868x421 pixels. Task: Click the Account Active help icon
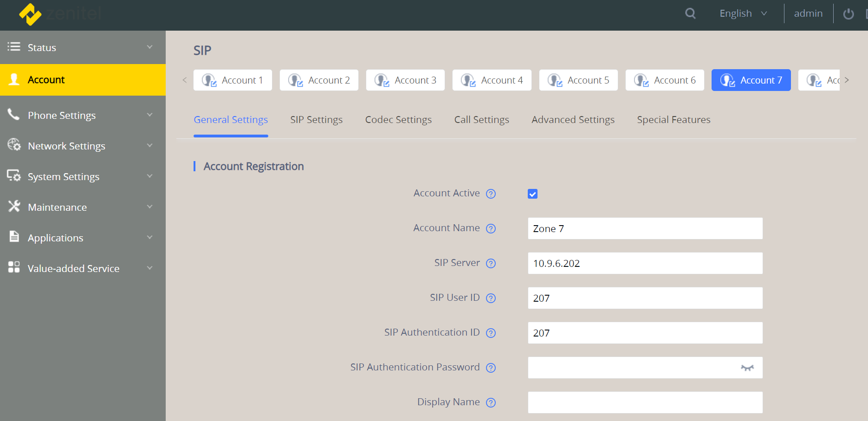pos(491,194)
